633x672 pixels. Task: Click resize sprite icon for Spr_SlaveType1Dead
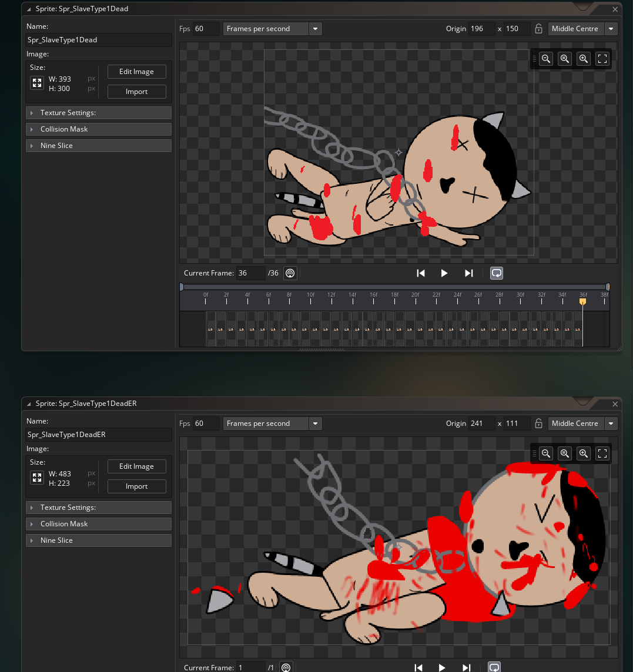coord(37,83)
